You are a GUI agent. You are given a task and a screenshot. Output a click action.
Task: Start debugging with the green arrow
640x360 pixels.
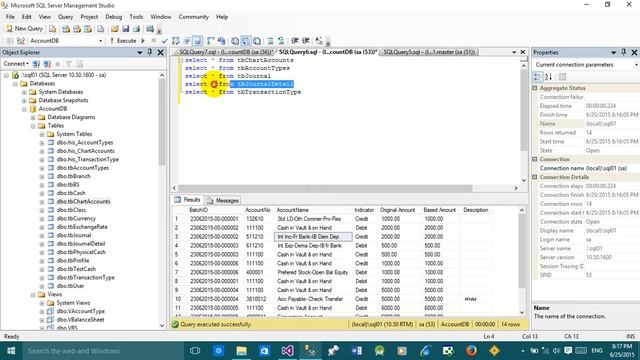(x=143, y=41)
